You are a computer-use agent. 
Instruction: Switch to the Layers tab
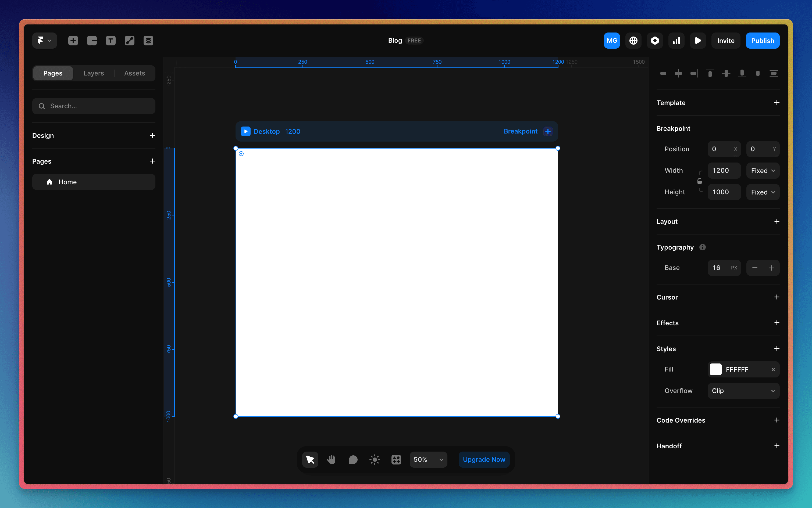pos(94,73)
